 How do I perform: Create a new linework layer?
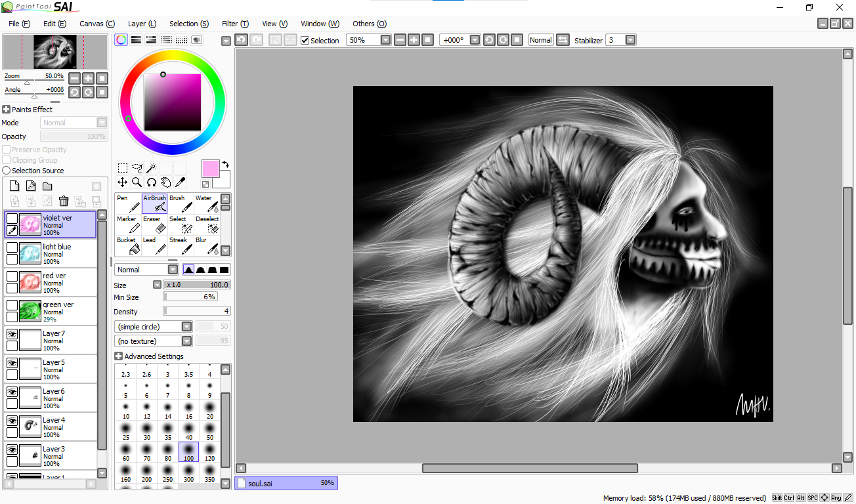pos(31,186)
